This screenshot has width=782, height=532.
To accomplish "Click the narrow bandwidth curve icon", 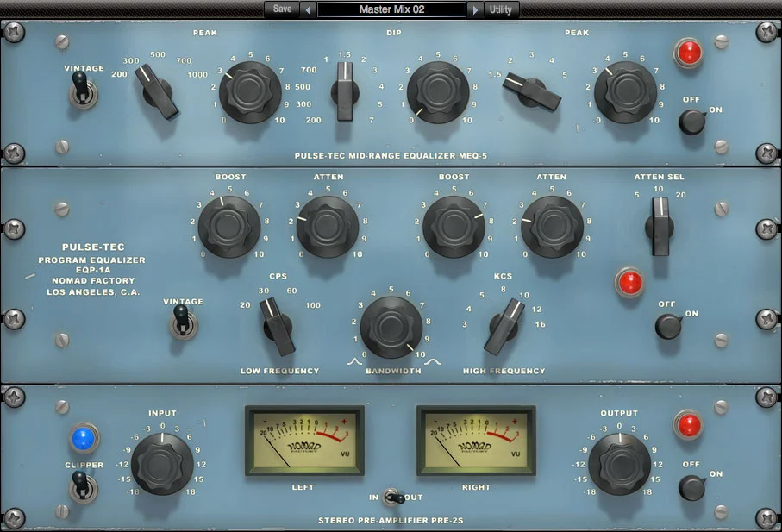I will pyautogui.click(x=354, y=361).
